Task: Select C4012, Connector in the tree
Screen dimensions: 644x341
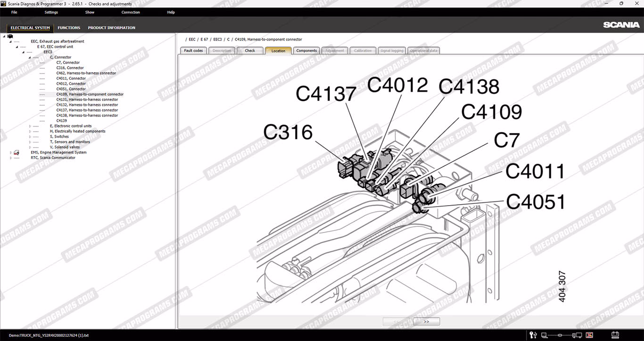Action: [x=71, y=83]
